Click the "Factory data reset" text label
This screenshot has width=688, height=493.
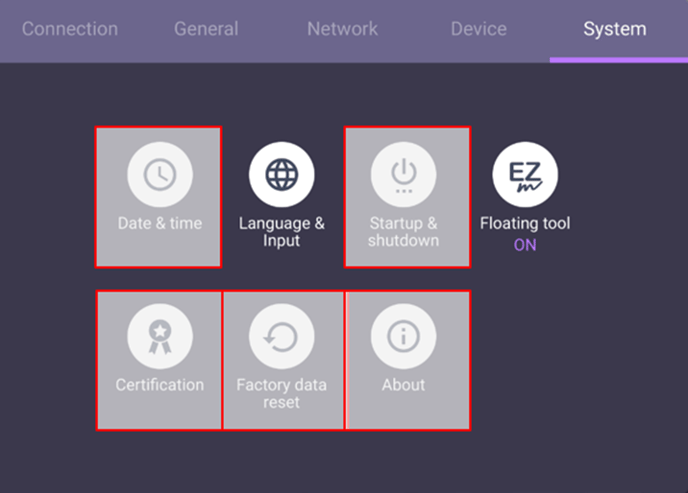pyautogui.click(x=281, y=393)
